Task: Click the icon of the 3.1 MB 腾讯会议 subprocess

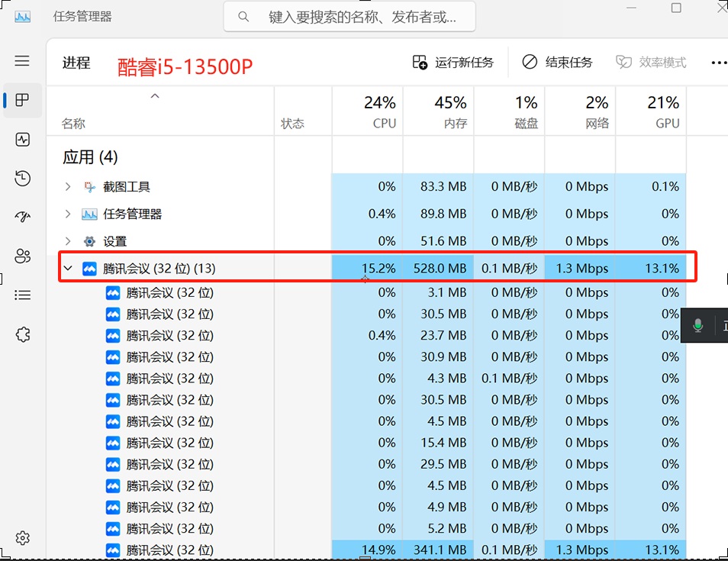Action: (x=113, y=293)
